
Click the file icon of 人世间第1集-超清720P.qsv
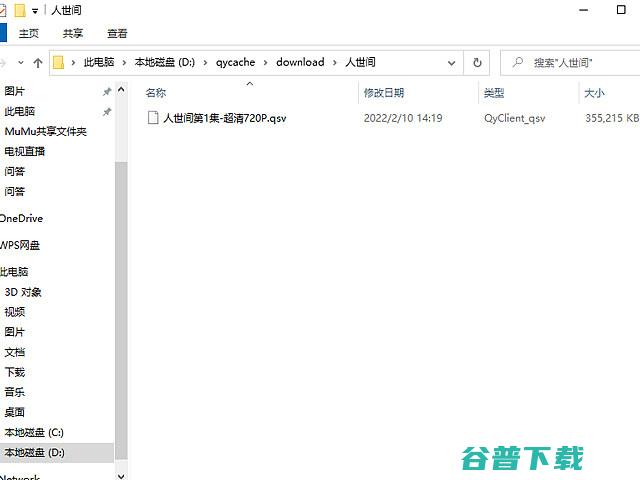point(153,118)
